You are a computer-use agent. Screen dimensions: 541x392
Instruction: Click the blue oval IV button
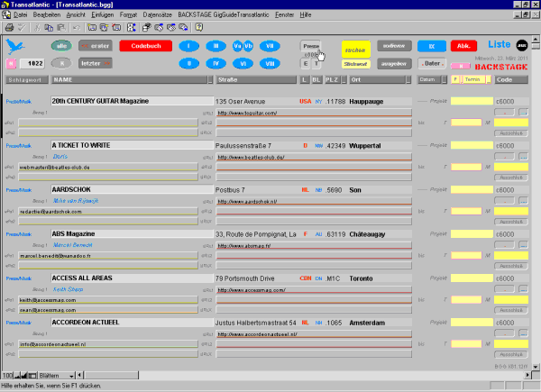[x=216, y=63]
